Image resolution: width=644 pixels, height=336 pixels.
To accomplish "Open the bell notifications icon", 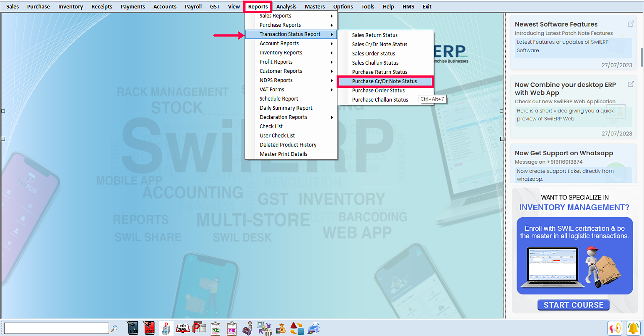I will click(633, 328).
